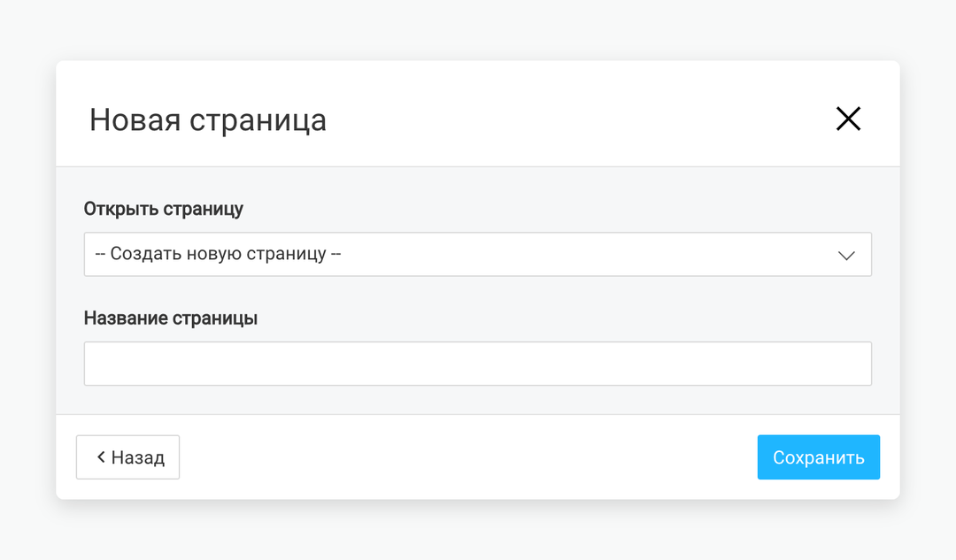Open the Открыть страницу dropdown

pyautogui.click(x=477, y=254)
